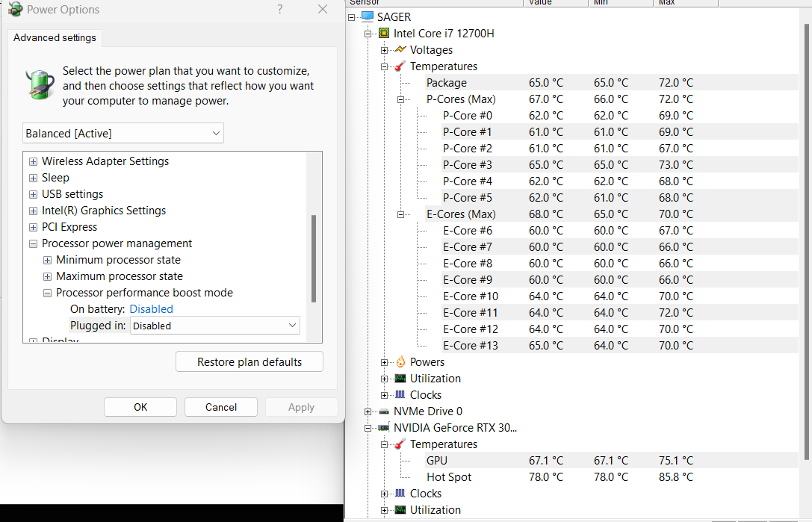Screen dimensions: 812x522
Task: Collapse the SAGER root node
Action: pyautogui.click(x=352, y=17)
